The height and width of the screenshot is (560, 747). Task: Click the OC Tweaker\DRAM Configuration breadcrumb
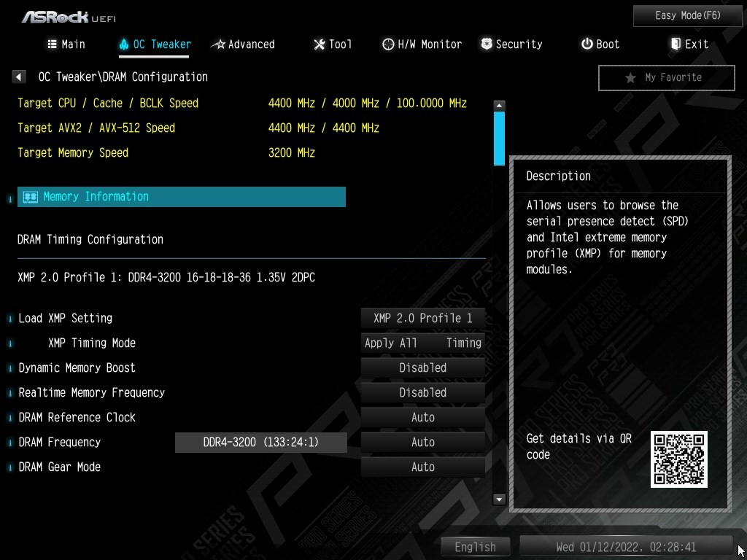click(123, 77)
